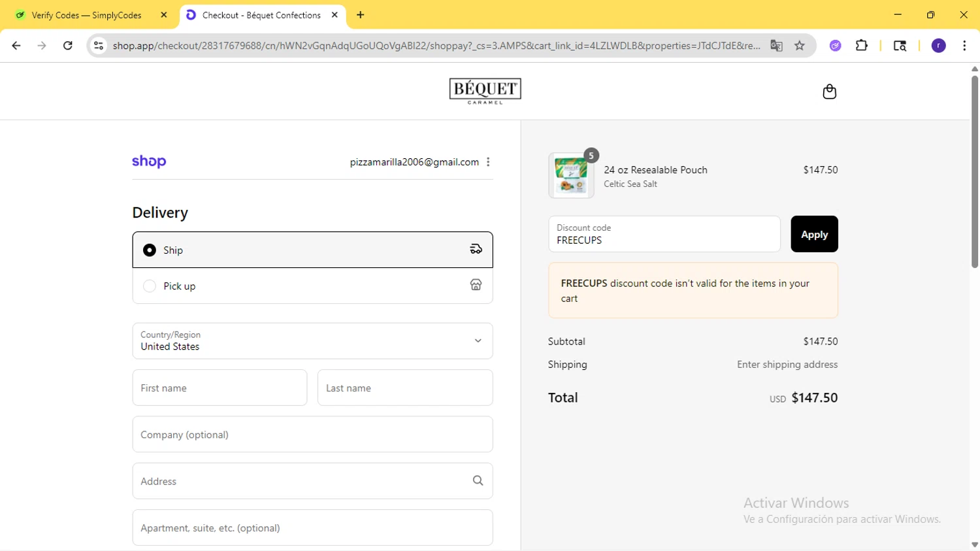Click the 24 oz Resealable Pouch title

tap(655, 170)
